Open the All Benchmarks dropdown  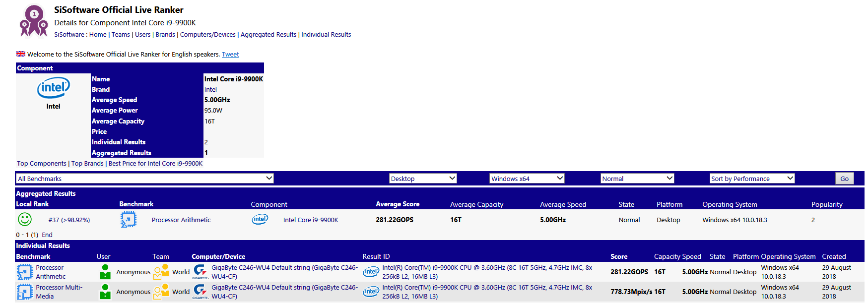pos(145,179)
